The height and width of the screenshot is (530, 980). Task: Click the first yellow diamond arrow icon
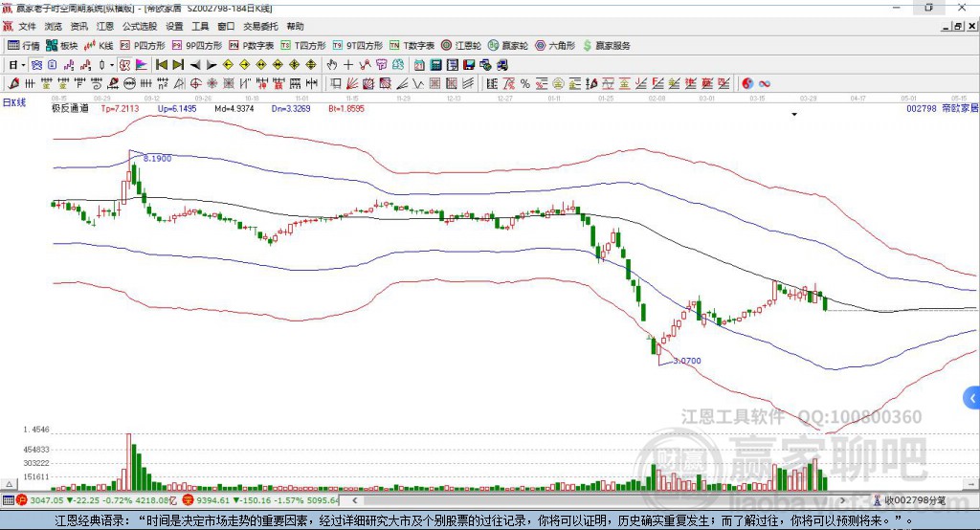tap(228, 65)
